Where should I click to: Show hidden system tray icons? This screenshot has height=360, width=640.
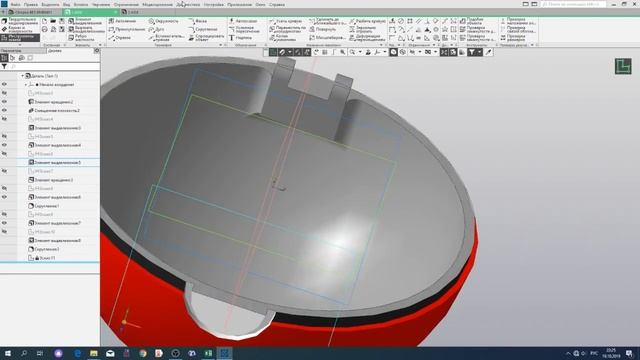pyautogui.click(x=568, y=353)
